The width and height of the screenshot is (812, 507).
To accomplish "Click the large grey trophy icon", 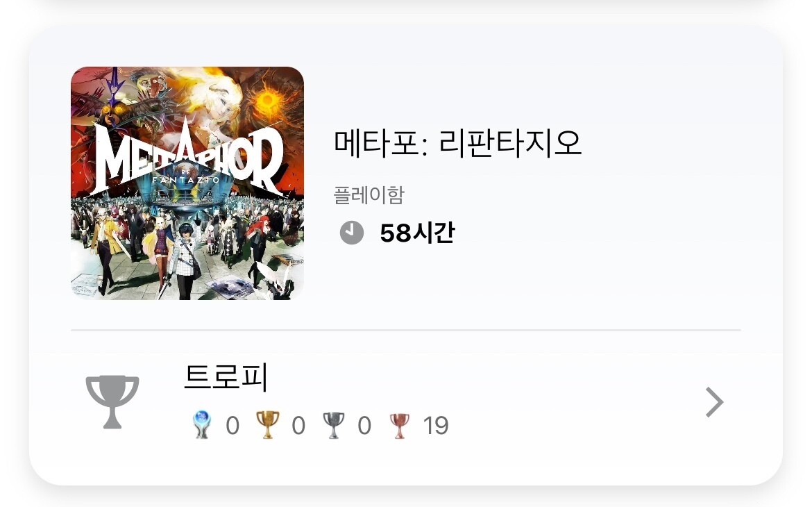I will [112, 401].
